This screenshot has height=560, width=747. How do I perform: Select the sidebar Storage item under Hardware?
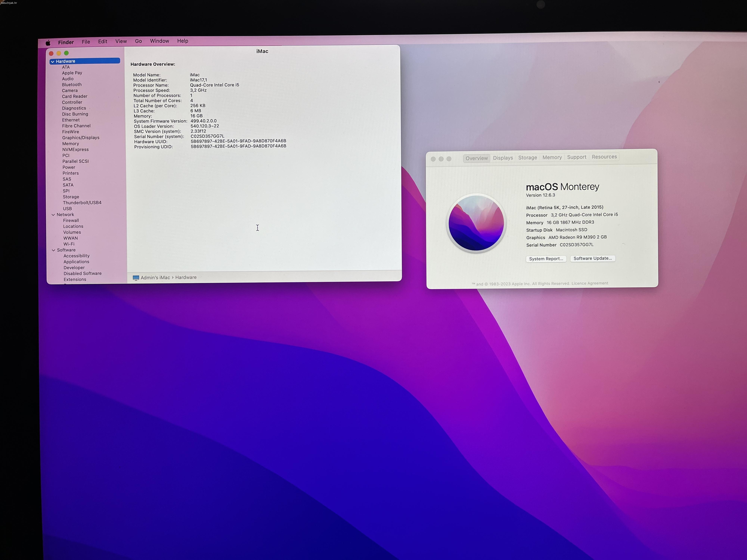tap(71, 197)
